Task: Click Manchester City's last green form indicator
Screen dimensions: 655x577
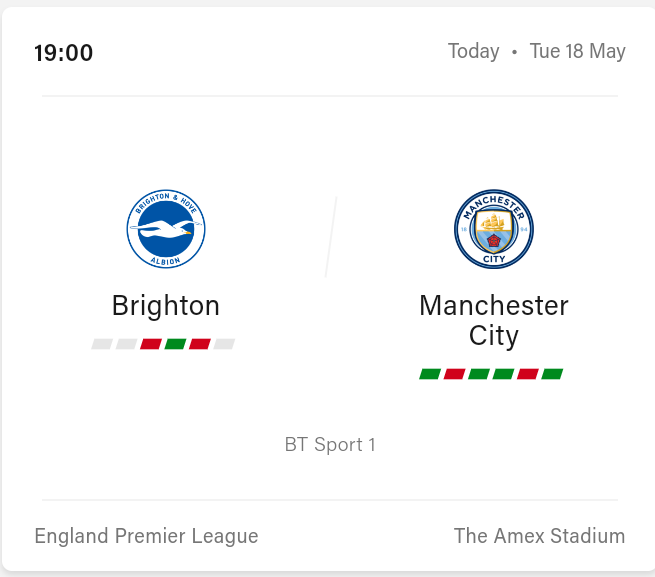Action: pos(552,374)
